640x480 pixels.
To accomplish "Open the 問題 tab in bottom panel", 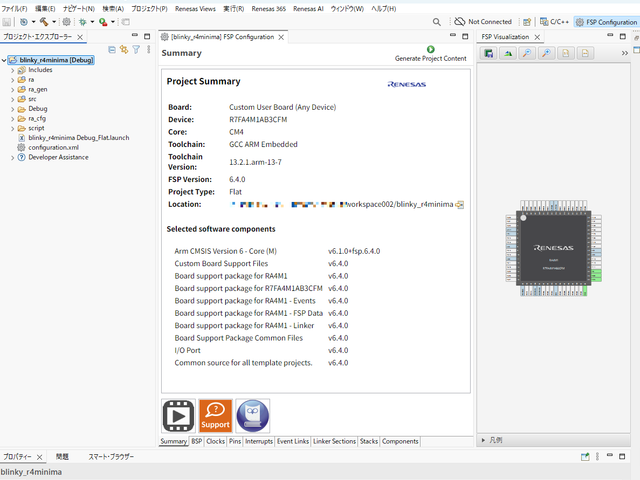I will click(x=62, y=457).
